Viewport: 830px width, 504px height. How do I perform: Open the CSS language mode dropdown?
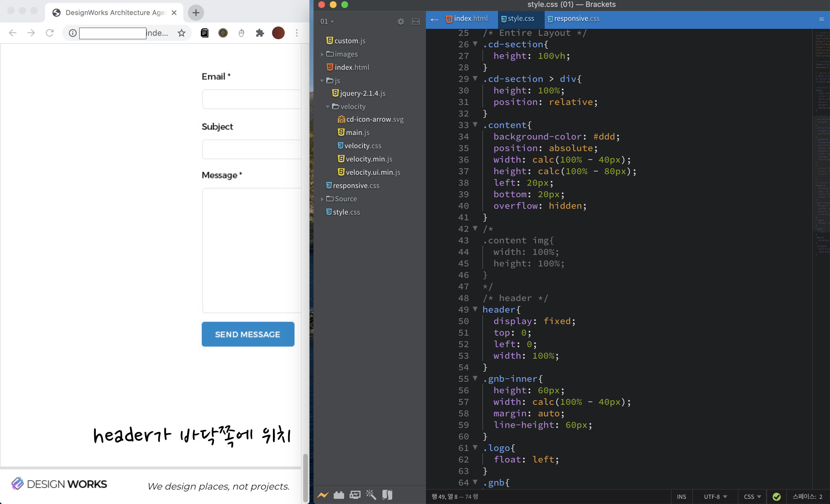coord(752,497)
